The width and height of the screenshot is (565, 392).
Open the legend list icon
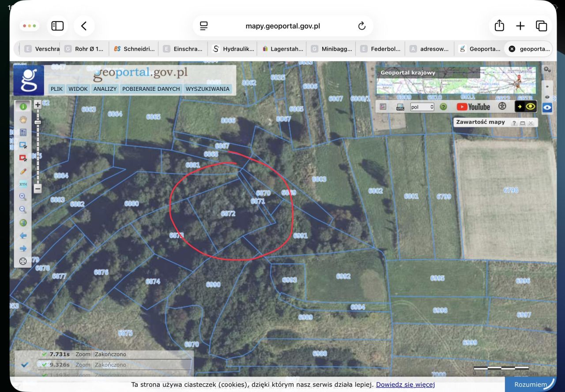pyautogui.click(x=383, y=107)
